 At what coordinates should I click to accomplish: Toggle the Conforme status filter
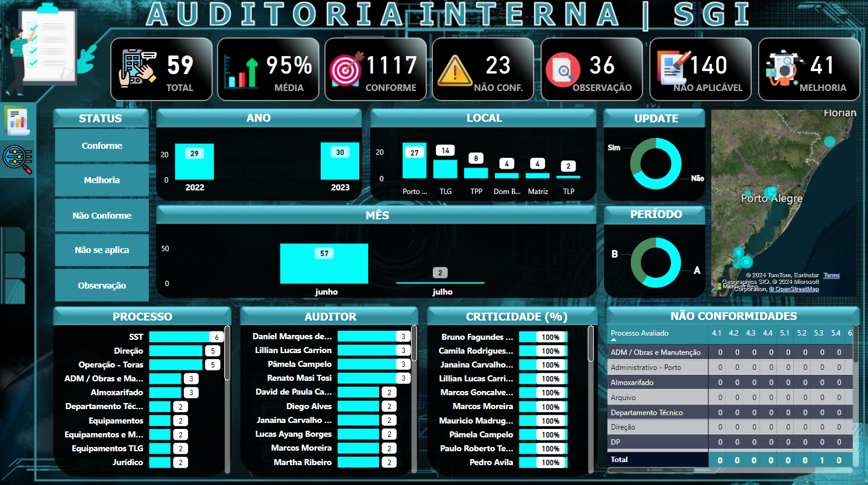(102, 146)
